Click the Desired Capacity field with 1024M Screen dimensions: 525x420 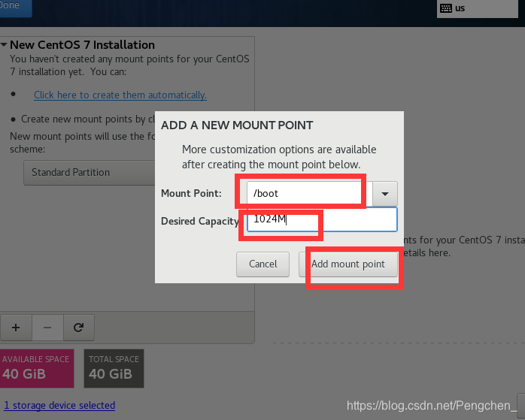tap(322, 219)
